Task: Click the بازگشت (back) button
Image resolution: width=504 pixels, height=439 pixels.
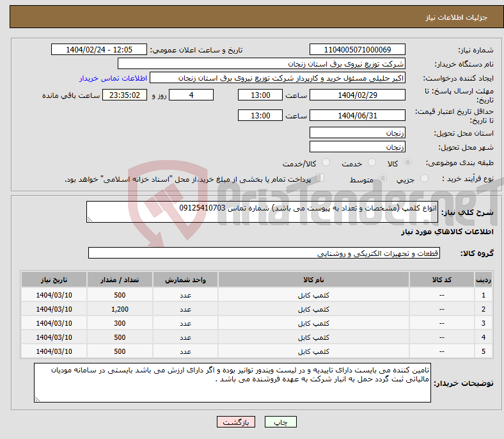Action: pyautogui.click(x=236, y=422)
